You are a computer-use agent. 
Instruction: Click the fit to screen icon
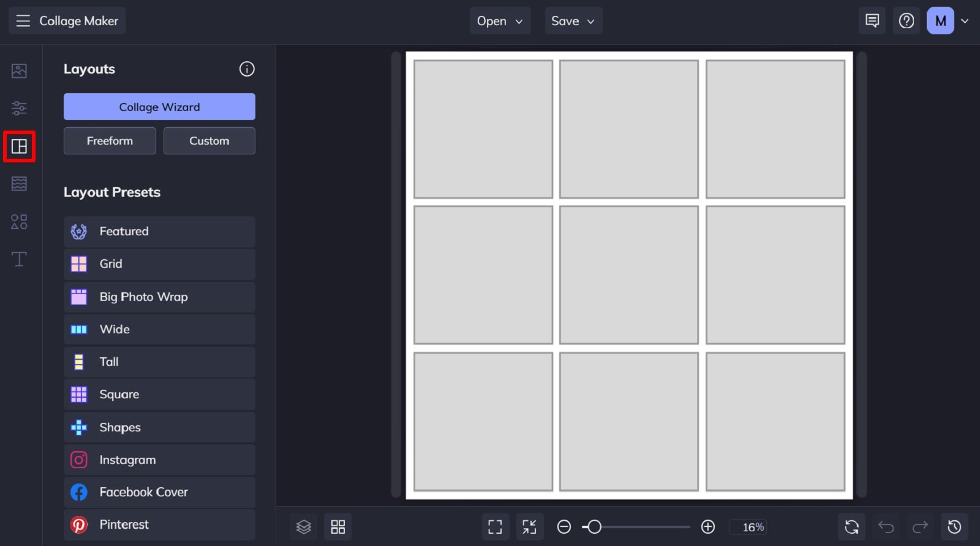[x=495, y=527]
